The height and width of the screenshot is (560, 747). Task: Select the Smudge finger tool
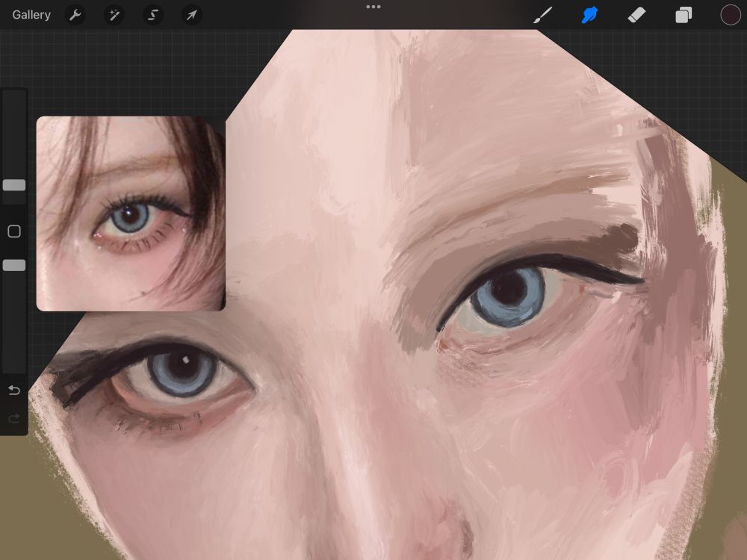(589, 15)
